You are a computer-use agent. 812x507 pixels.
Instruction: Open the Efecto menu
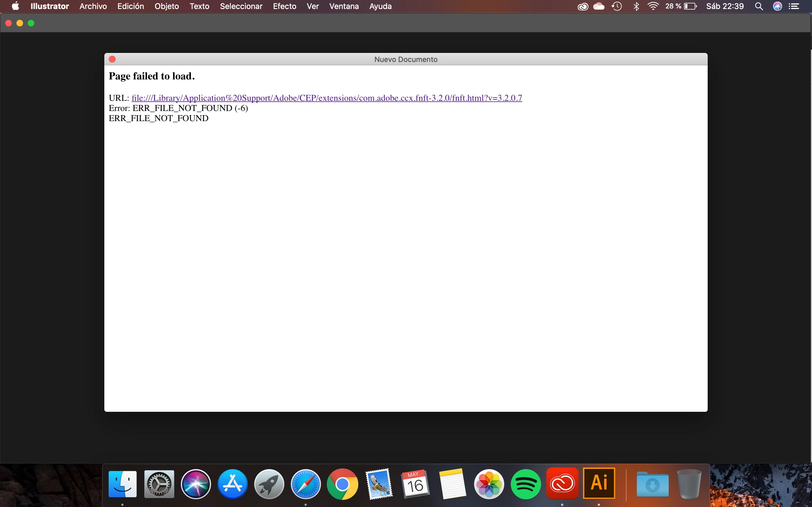(284, 6)
